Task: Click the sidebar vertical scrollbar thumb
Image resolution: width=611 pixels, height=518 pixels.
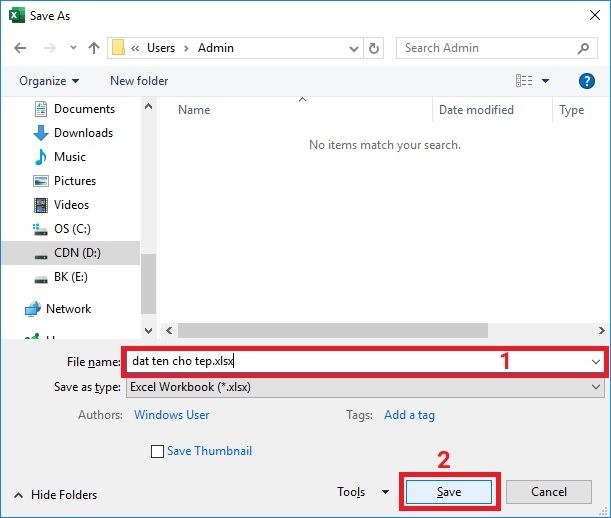Action: pos(148,284)
